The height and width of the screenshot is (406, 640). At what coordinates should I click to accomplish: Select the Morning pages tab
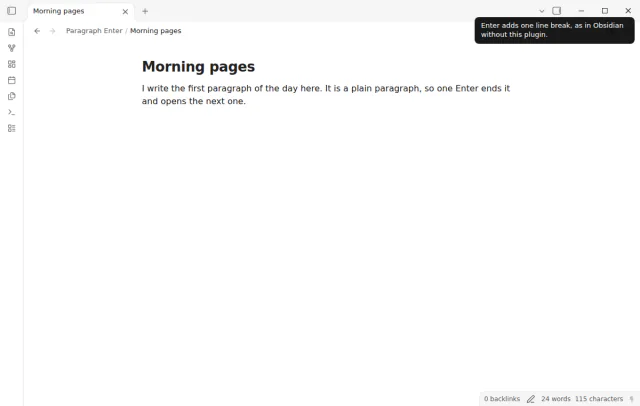[x=80, y=11]
